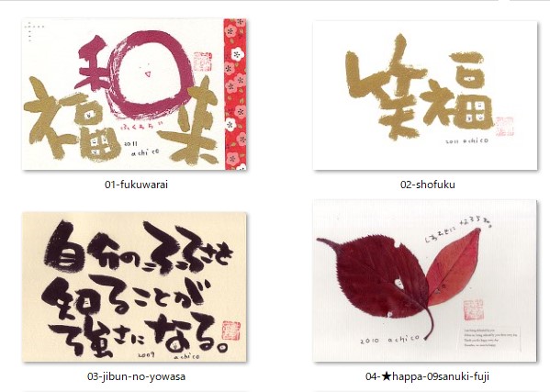Click the large dark red leaf

(x=377, y=277)
